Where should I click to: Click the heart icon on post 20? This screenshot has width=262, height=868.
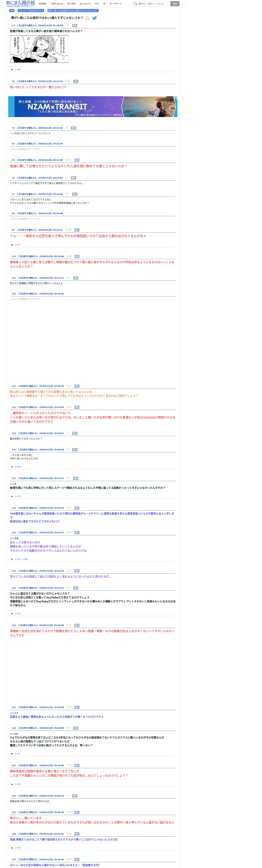[x=67, y=571]
